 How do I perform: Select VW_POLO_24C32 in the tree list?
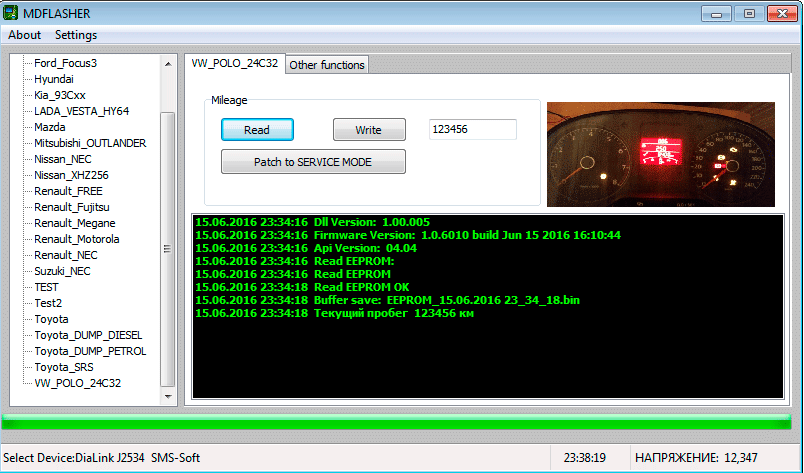(78, 383)
